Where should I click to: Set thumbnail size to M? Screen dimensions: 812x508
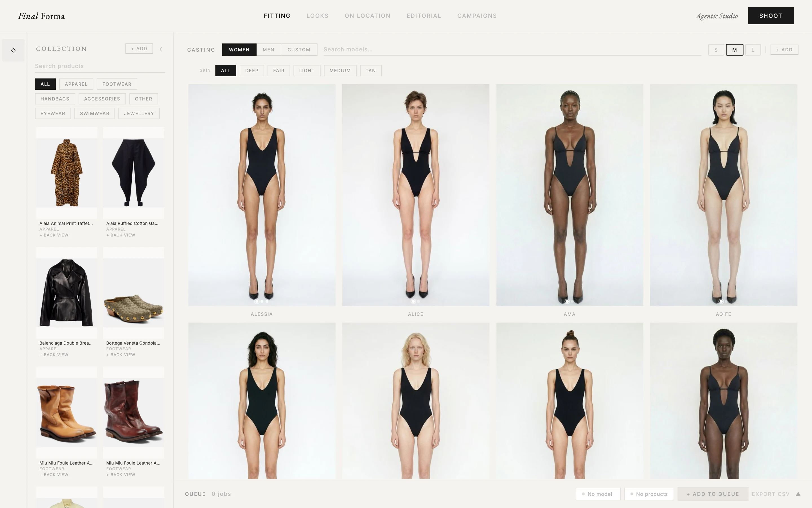tap(734, 50)
